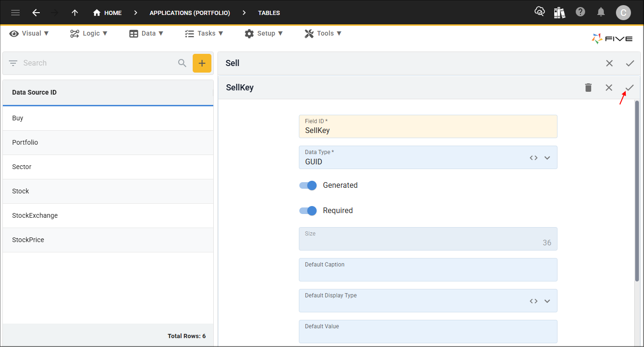
Task: Click the cloud deploy icon
Action: [x=540, y=12]
